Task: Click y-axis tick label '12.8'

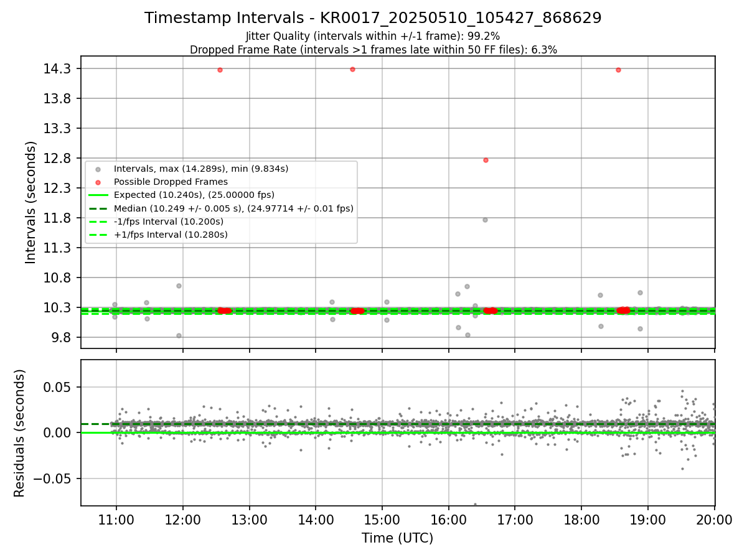Action: point(57,158)
